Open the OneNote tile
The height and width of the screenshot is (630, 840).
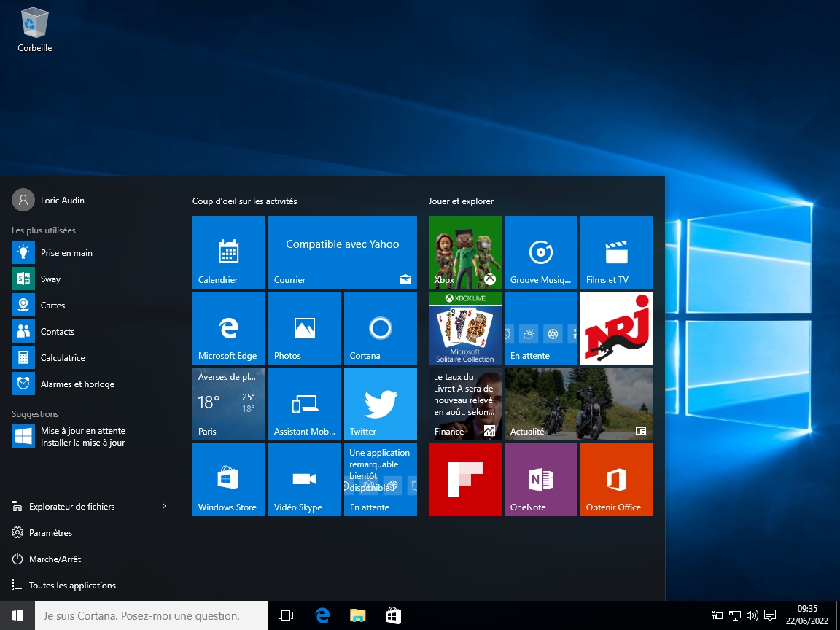point(540,480)
